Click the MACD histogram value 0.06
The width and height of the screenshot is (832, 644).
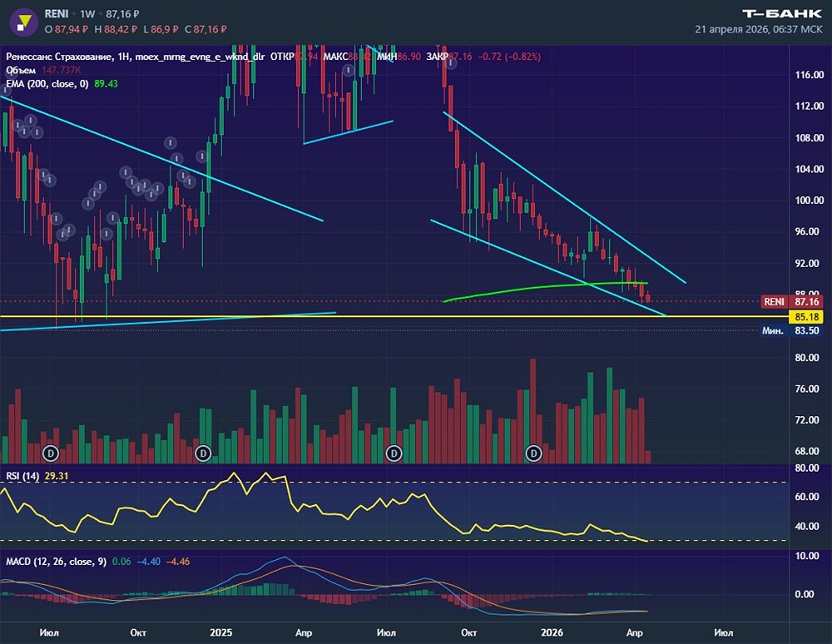pyautogui.click(x=121, y=562)
